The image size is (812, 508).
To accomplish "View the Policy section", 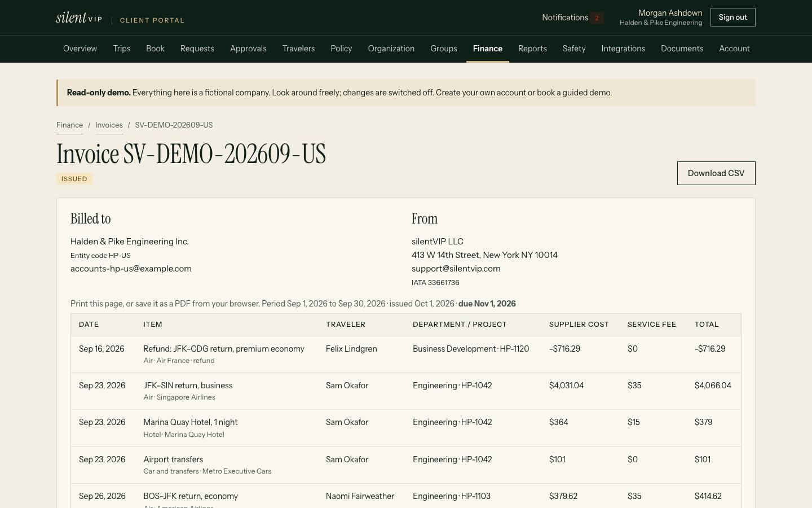I will pos(341,49).
